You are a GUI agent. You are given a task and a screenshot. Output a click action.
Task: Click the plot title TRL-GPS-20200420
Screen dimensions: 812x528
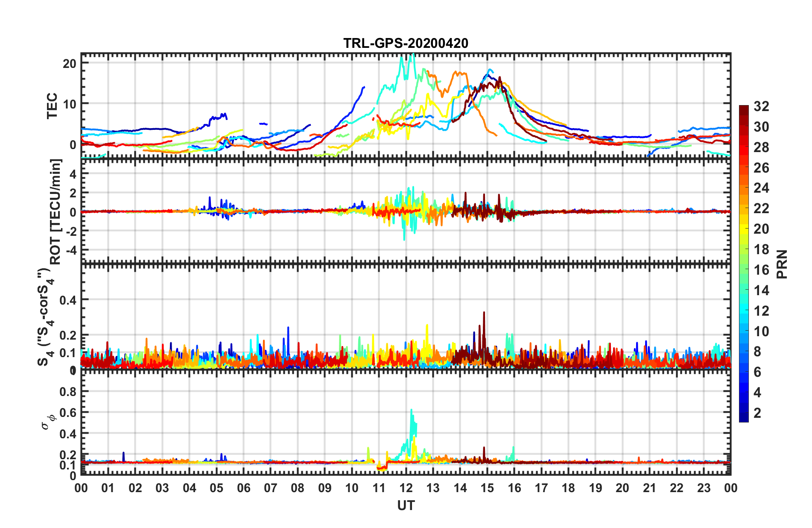[x=406, y=44]
